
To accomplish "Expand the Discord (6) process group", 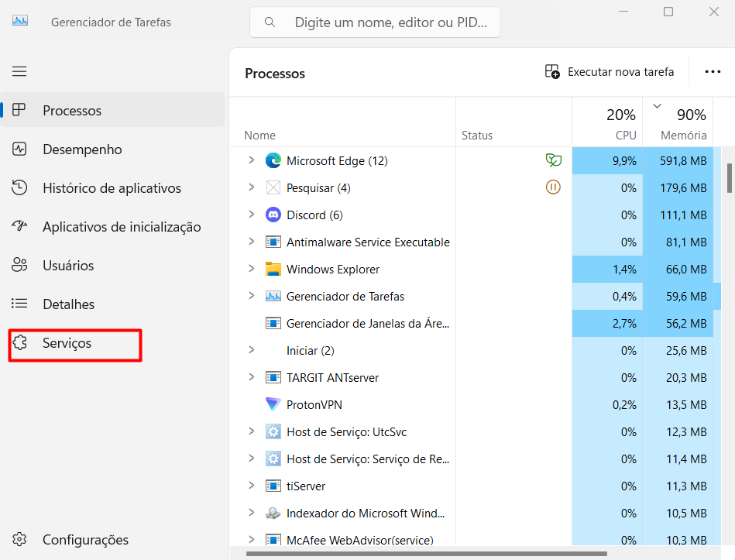I will [x=251, y=214].
